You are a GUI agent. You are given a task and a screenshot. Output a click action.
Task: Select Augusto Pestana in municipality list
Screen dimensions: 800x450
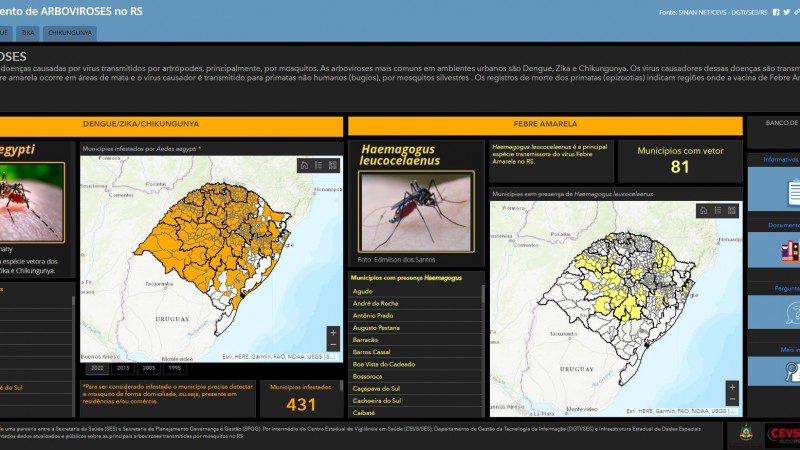pos(376,327)
